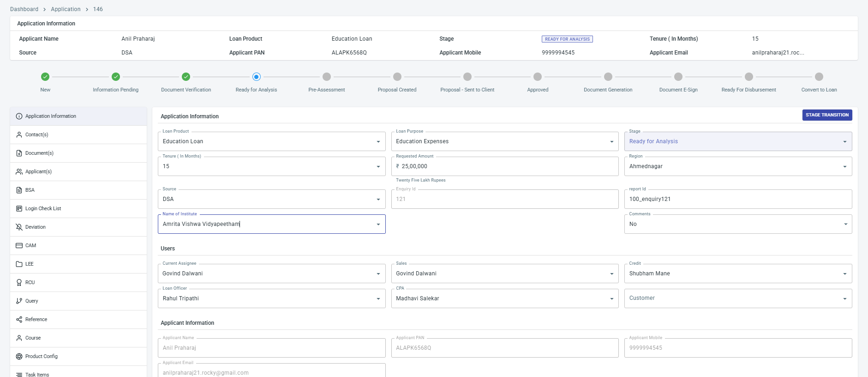
Task: Click the Requested Amount input field
Action: (x=505, y=166)
